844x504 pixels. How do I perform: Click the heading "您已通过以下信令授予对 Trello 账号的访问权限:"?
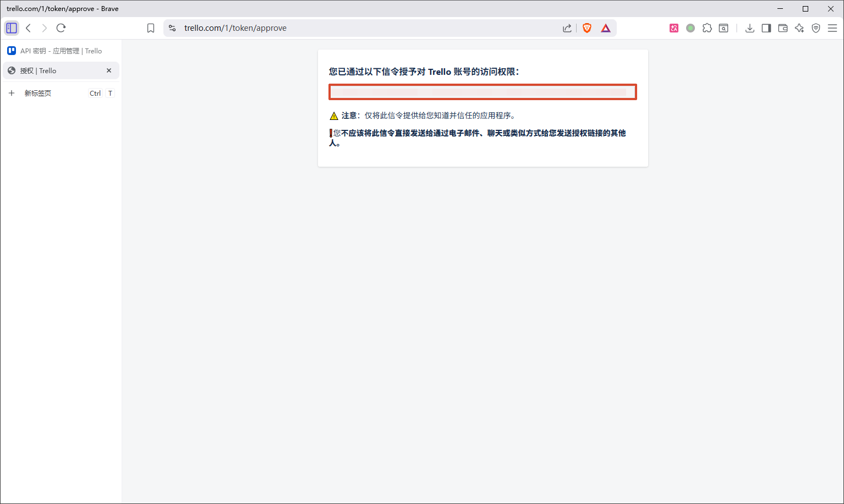(424, 72)
